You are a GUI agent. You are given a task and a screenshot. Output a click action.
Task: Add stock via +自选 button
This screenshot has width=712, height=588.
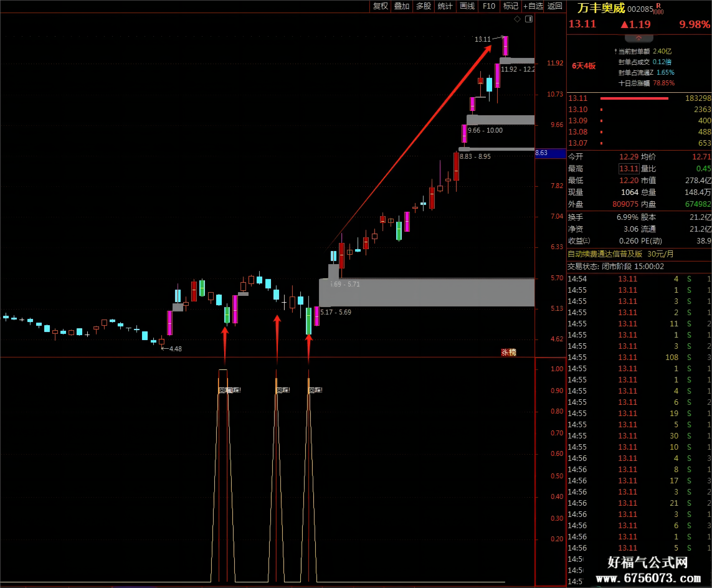point(533,6)
